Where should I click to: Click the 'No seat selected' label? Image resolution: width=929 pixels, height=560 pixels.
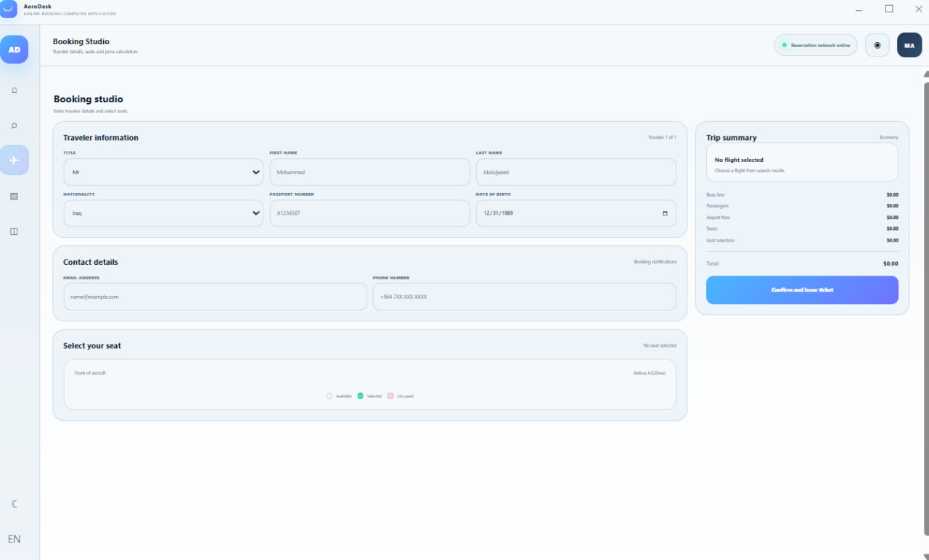pyautogui.click(x=660, y=345)
